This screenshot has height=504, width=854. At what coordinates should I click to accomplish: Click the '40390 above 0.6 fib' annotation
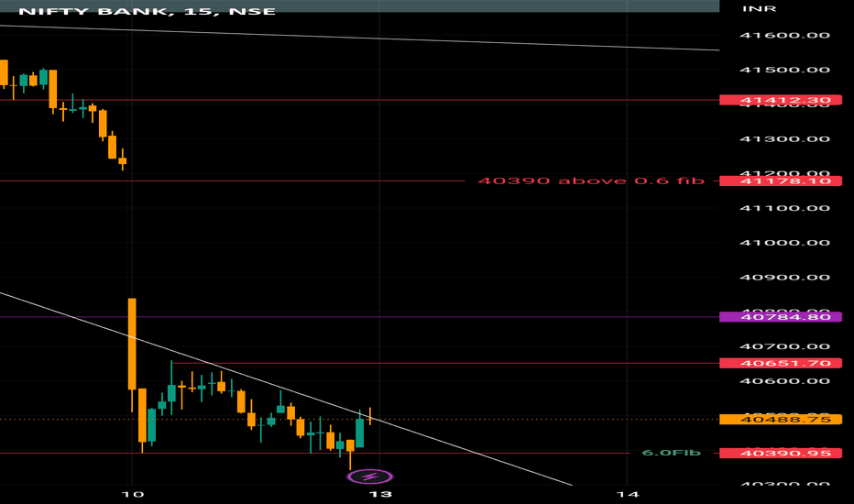(x=591, y=181)
